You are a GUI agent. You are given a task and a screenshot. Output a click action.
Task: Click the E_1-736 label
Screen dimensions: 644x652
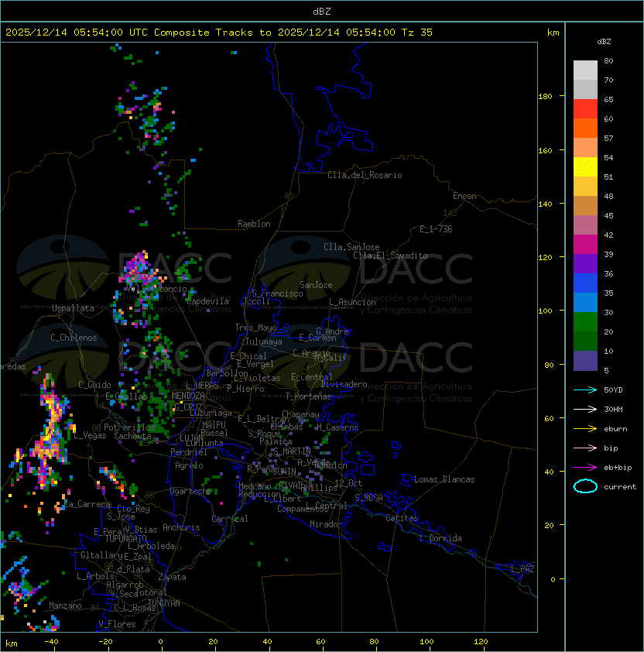[436, 229]
